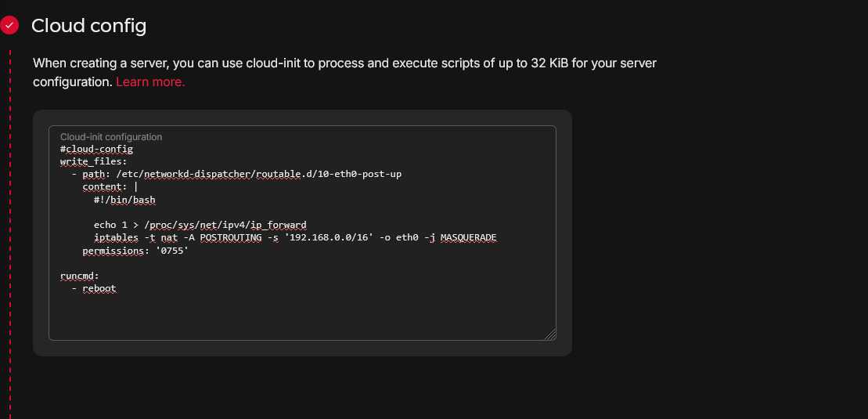The image size is (868, 419).
Task: Click the Cloud-init configuration field label
Action: (111, 137)
